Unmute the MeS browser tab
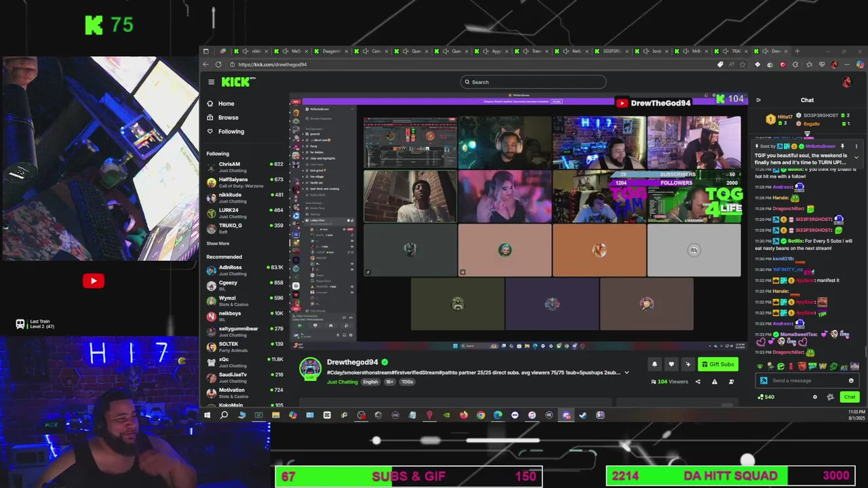 [285, 51]
